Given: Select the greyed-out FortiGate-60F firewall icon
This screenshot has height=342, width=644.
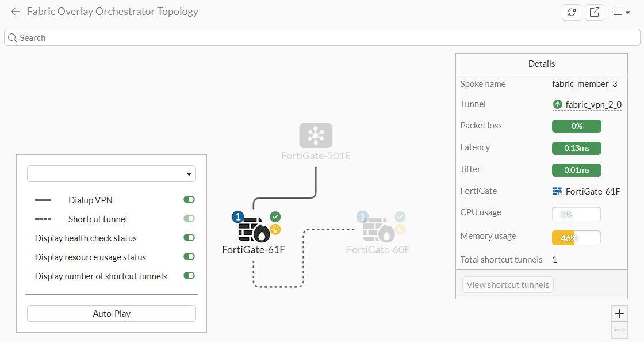Looking at the screenshot, I should (378, 230).
